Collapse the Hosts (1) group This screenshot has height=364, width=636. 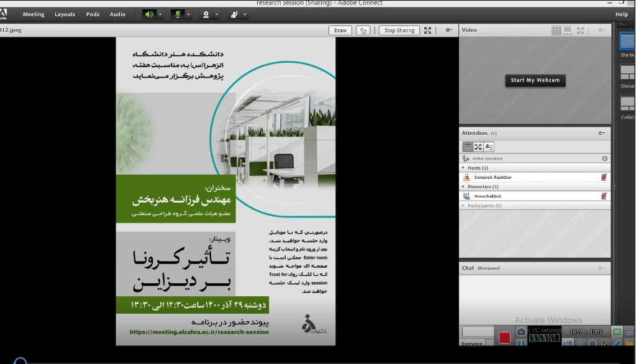tap(463, 168)
